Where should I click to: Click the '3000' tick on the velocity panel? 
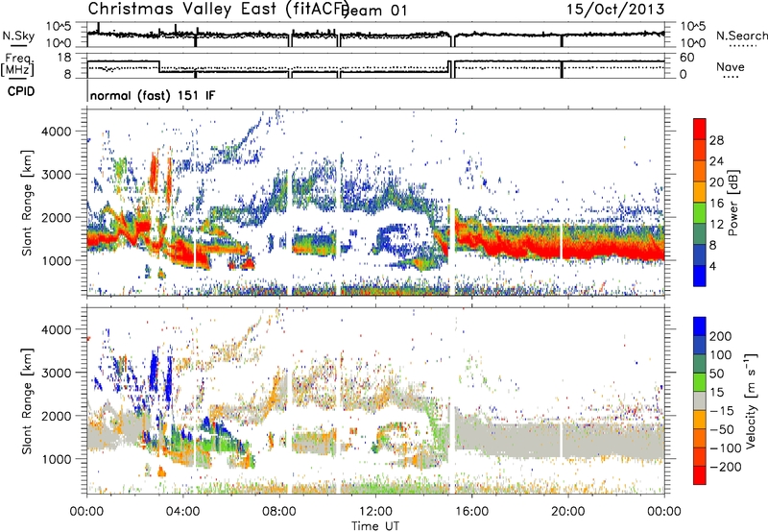[x=56, y=373]
